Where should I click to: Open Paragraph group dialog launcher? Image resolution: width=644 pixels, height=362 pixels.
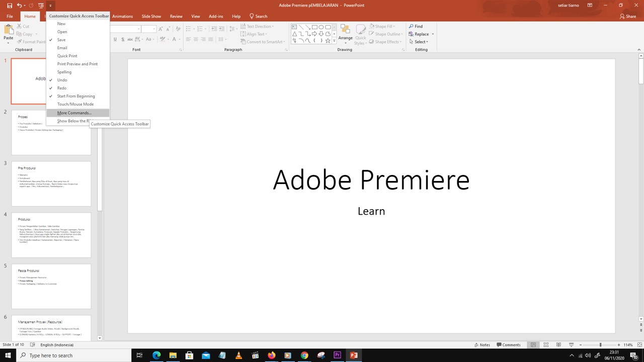(x=286, y=50)
